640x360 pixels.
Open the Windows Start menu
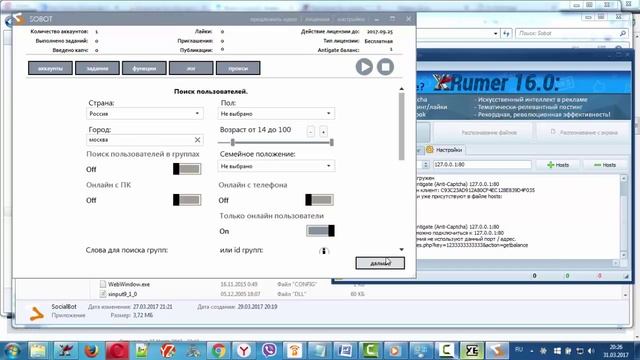13,351
